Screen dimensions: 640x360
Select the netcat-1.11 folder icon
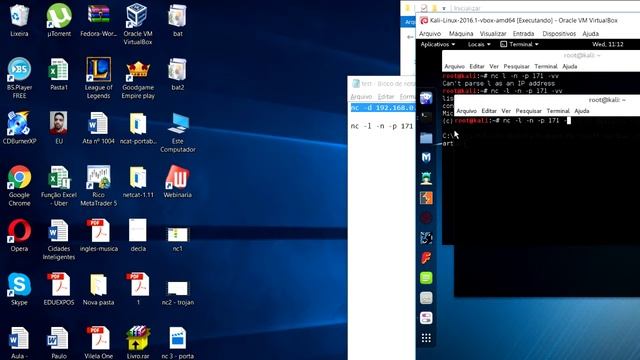(x=138, y=182)
